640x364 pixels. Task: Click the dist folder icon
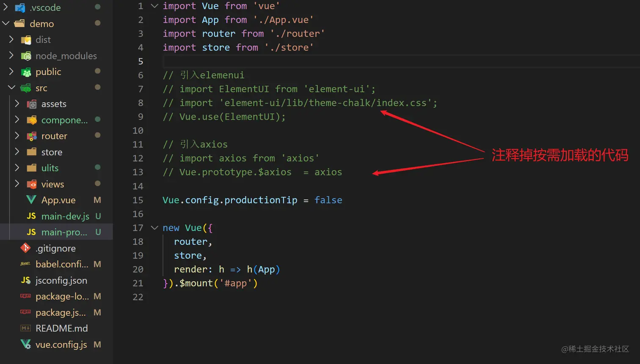pos(26,40)
